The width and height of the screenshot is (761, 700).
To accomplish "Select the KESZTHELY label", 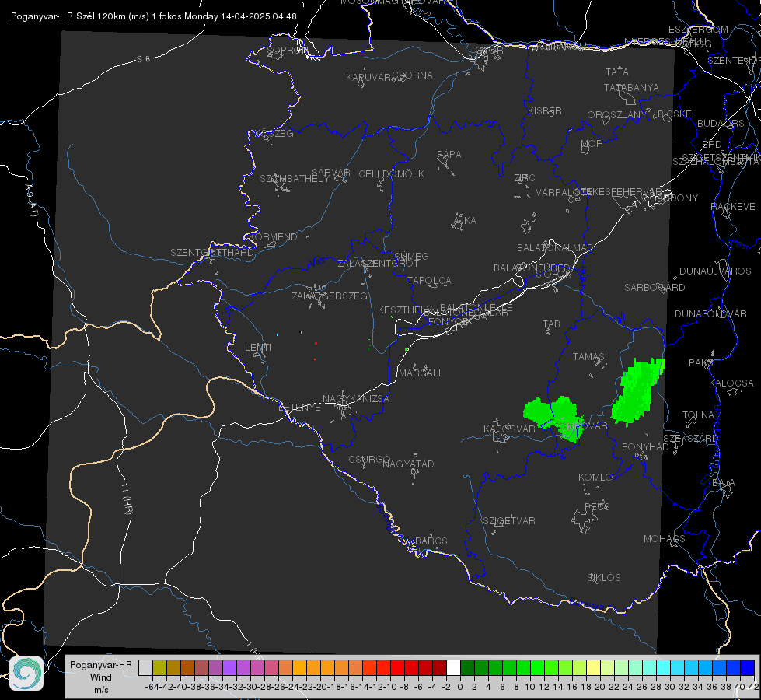I will [x=405, y=310].
